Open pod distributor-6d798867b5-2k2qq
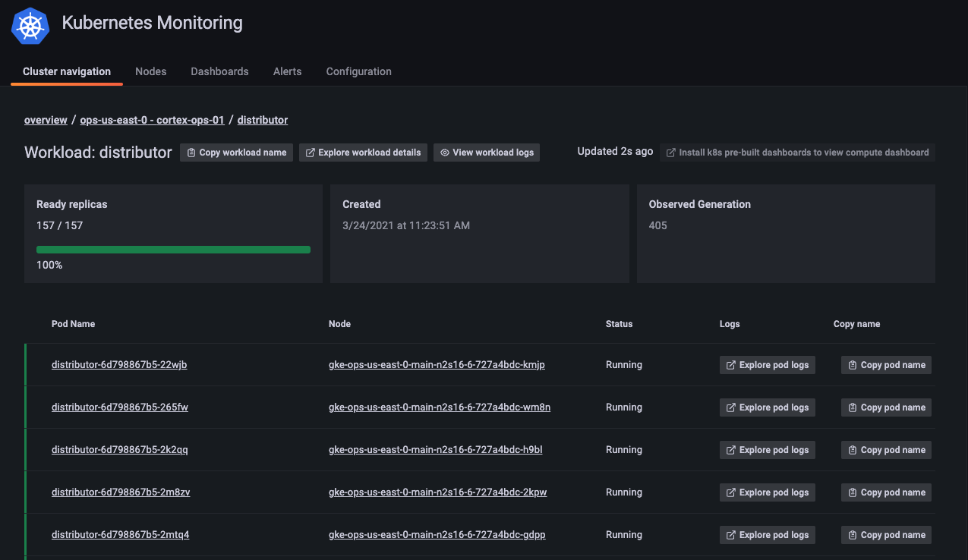This screenshot has height=560, width=968. pyautogui.click(x=120, y=450)
